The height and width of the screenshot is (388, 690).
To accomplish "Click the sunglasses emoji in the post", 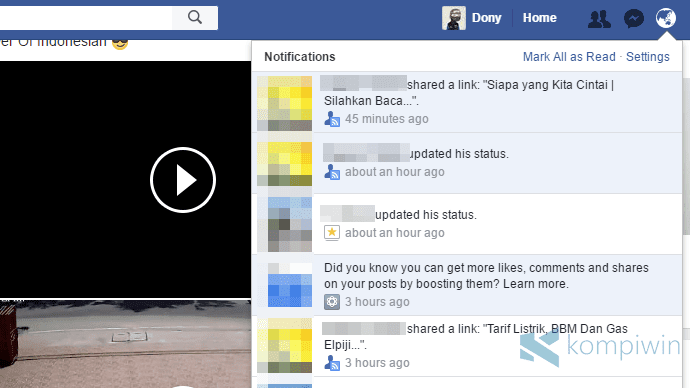I will (x=120, y=44).
